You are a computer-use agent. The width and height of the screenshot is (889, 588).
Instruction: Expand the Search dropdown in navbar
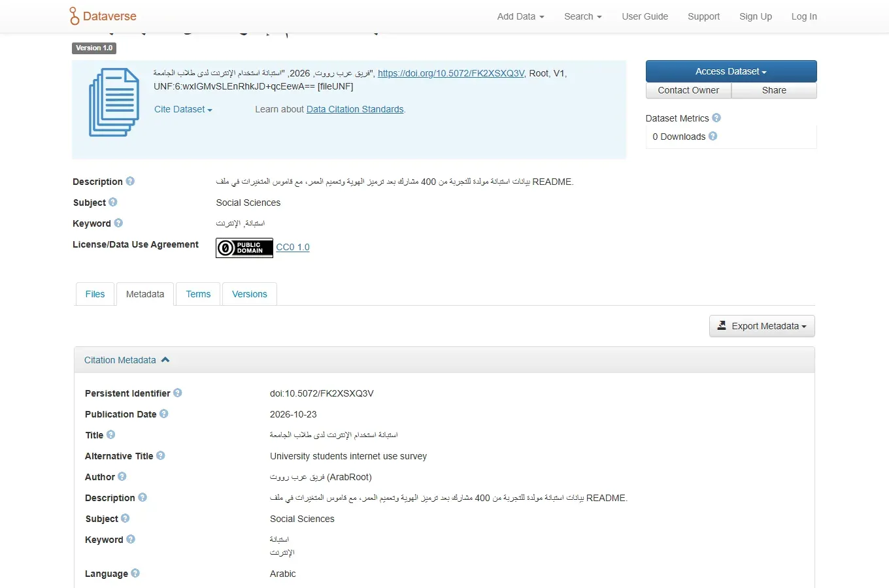coord(583,16)
